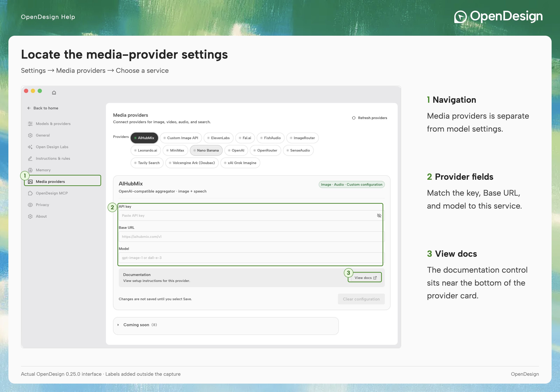Select the Tavily Search provider

pos(147,163)
